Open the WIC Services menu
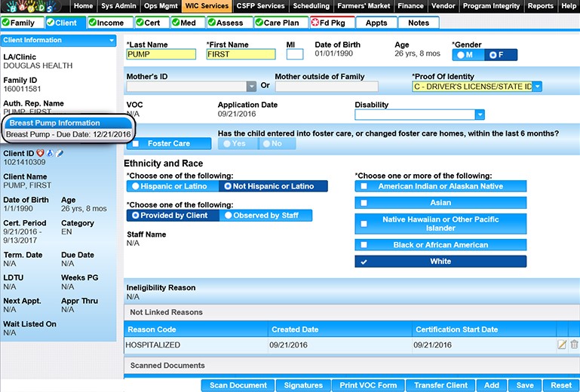 point(206,6)
